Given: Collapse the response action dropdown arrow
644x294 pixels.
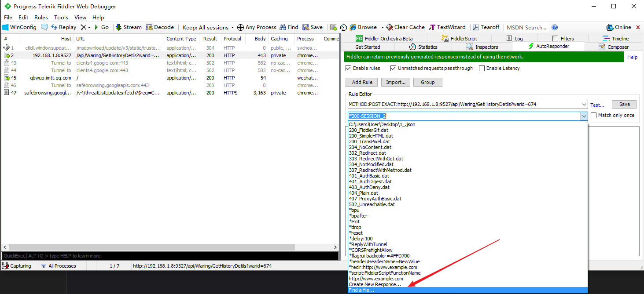Looking at the screenshot, I should pos(584,116).
